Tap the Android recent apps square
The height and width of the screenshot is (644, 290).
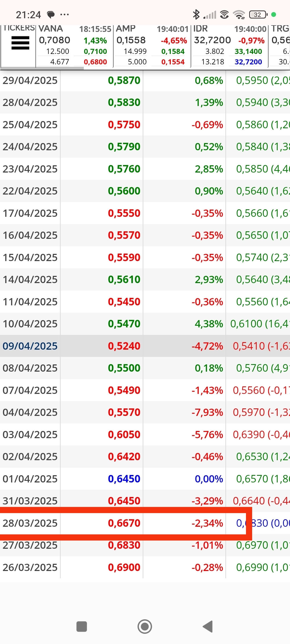(82, 627)
